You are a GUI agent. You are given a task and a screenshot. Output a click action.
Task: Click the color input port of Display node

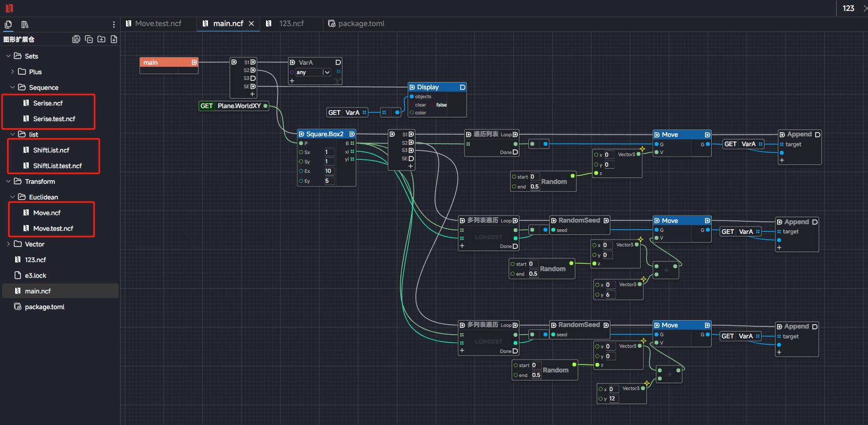pyautogui.click(x=412, y=113)
